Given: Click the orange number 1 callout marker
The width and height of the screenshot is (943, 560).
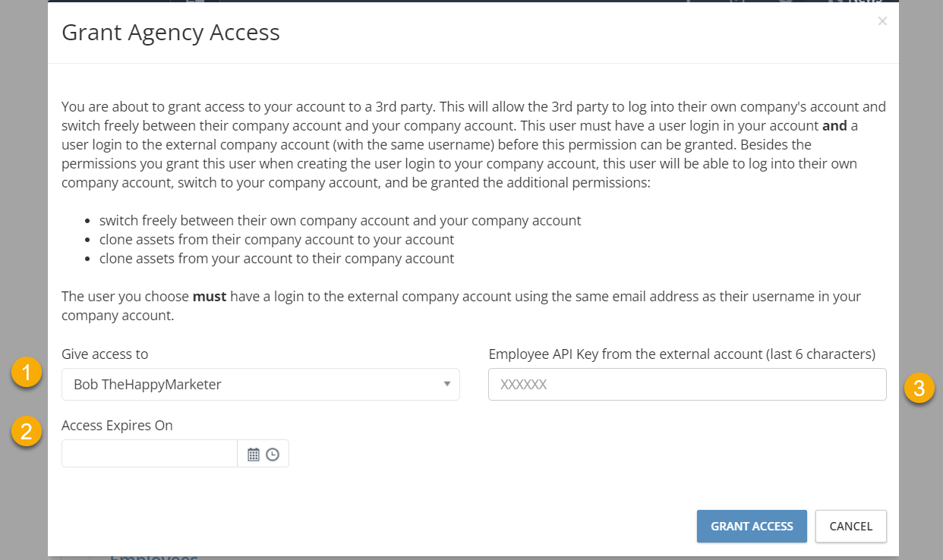Looking at the screenshot, I should 27,373.
